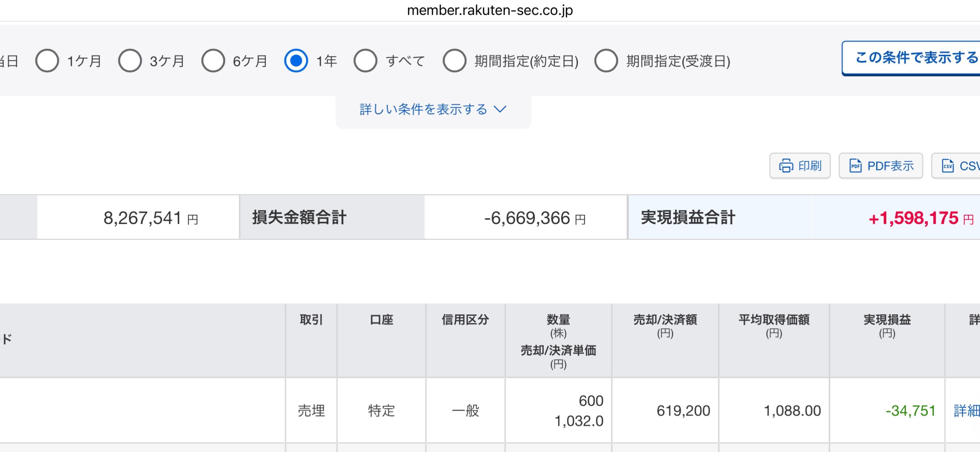Click the printer icon on 印刷 button
The image size is (980, 452).
click(786, 166)
